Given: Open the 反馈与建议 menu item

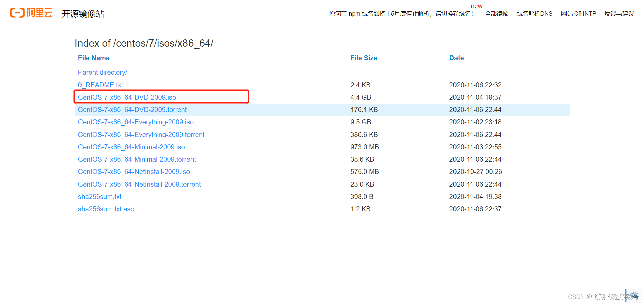Looking at the screenshot, I should coord(619,14).
